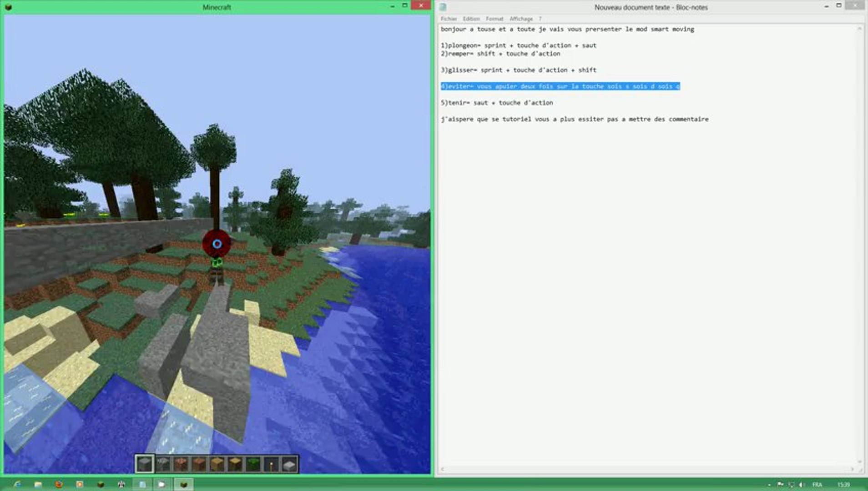Open the Action Center flag icon
Image resolution: width=868 pixels, height=491 pixels.
[781, 485]
